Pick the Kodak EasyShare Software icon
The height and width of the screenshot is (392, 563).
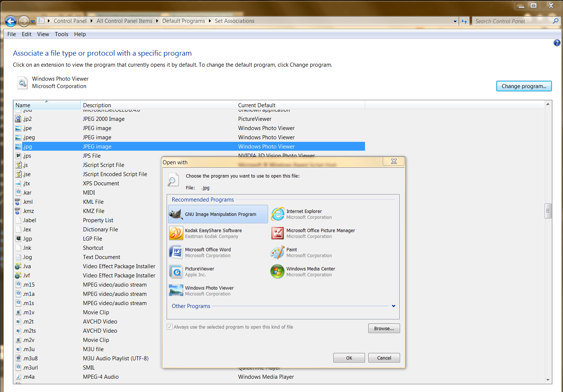coord(176,233)
